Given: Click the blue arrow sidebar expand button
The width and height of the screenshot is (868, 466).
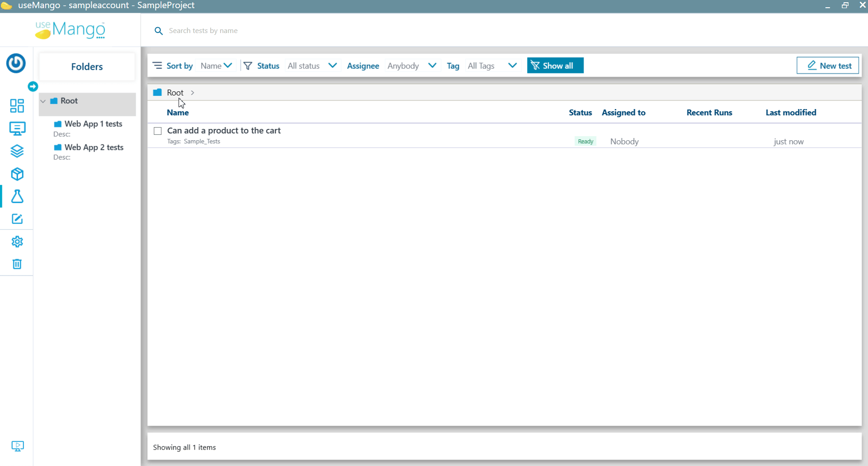Looking at the screenshot, I should point(33,86).
